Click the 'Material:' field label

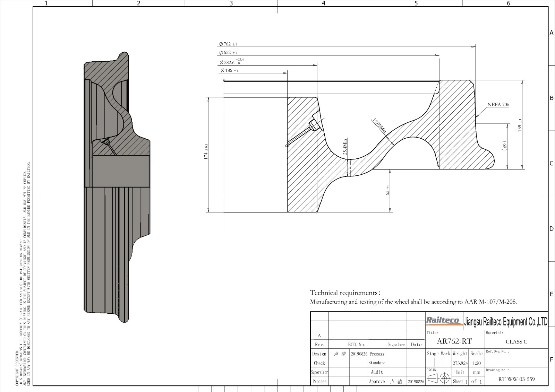coord(494,333)
